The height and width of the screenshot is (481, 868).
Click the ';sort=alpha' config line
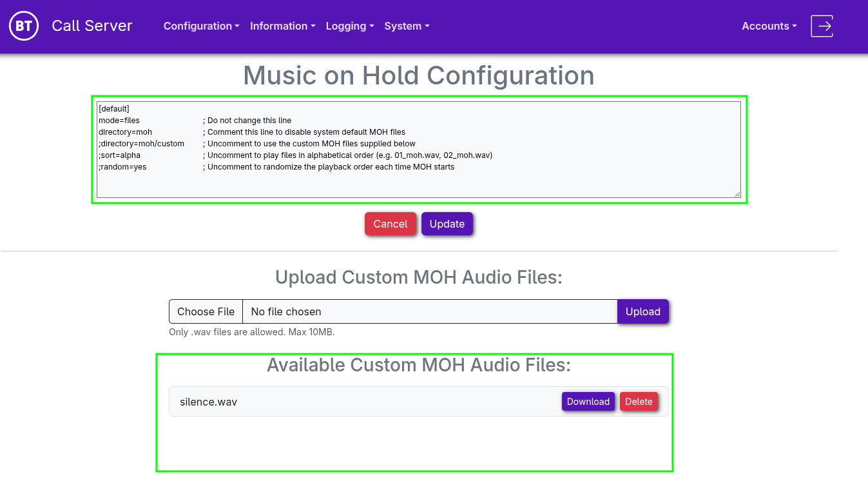click(119, 155)
